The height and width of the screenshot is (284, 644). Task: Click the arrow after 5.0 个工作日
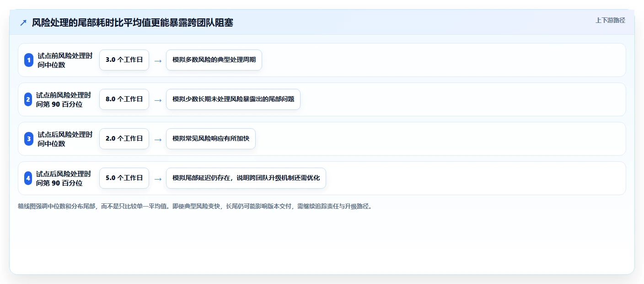[158, 179]
